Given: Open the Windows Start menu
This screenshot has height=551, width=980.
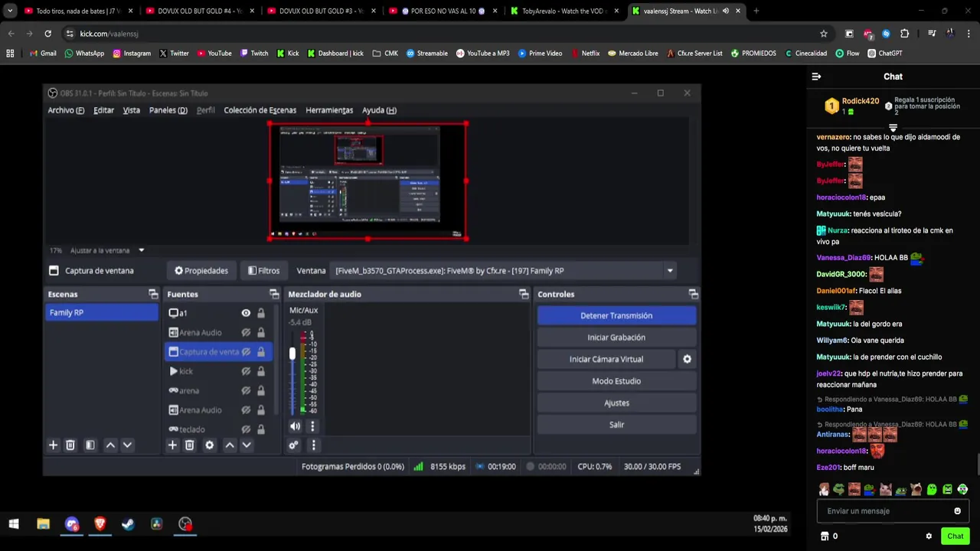Looking at the screenshot, I should pyautogui.click(x=13, y=524).
